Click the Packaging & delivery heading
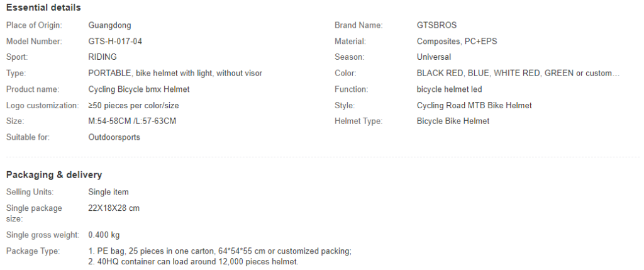The width and height of the screenshot is (644, 270). (54, 175)
